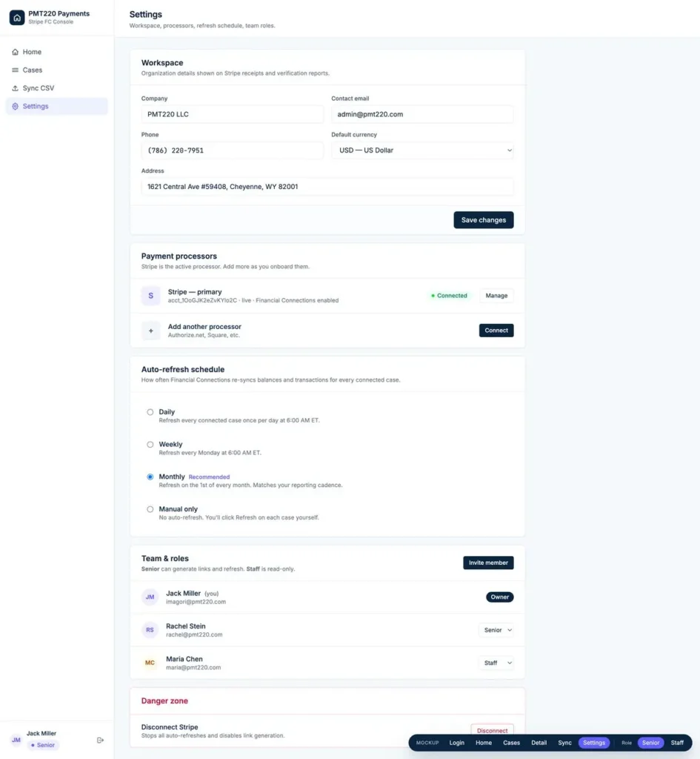
Task: Go to Home in the sidebar
Action: coord(56,52)
